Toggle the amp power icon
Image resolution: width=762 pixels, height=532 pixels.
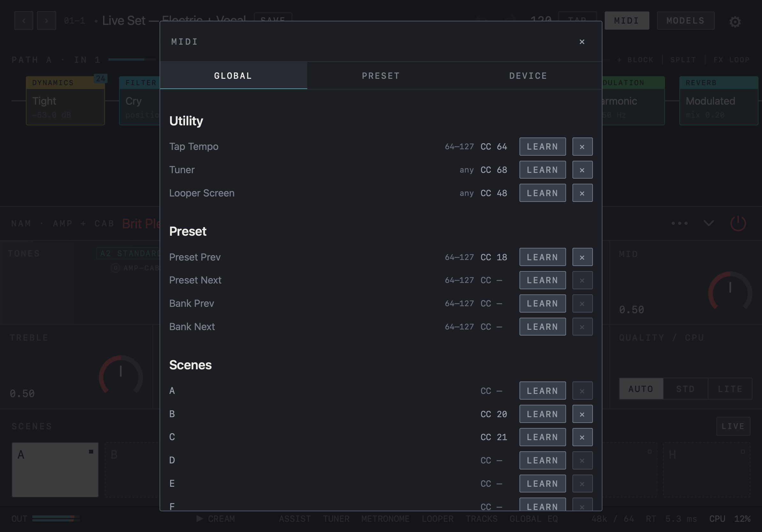coord(738,223)
